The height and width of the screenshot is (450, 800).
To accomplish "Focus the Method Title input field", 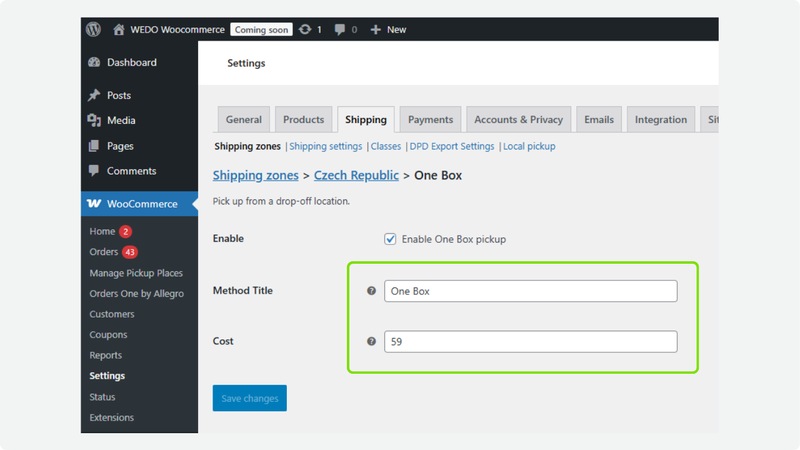I will point(531,291).
